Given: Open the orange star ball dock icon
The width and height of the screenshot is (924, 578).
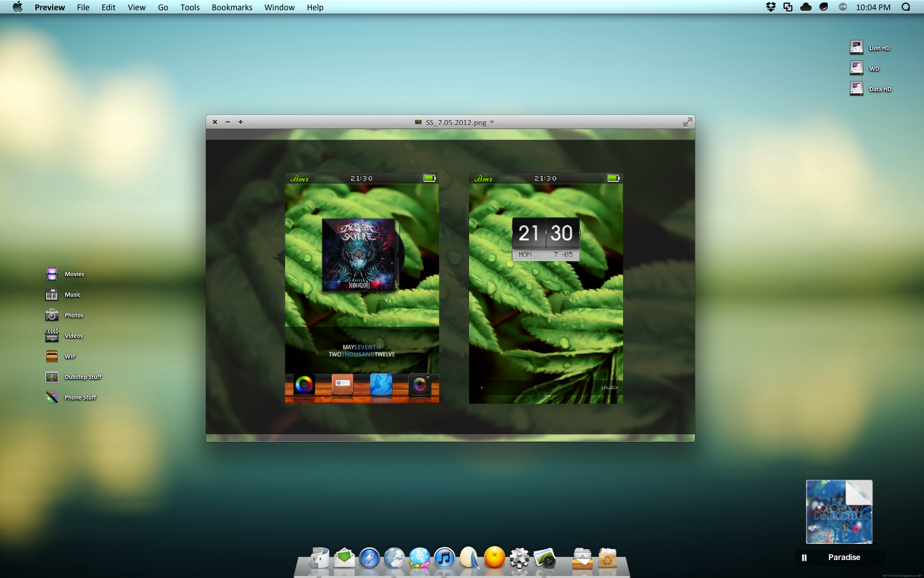Looking at the screenshot, I should pyautogui.click(x=494, y=557).
